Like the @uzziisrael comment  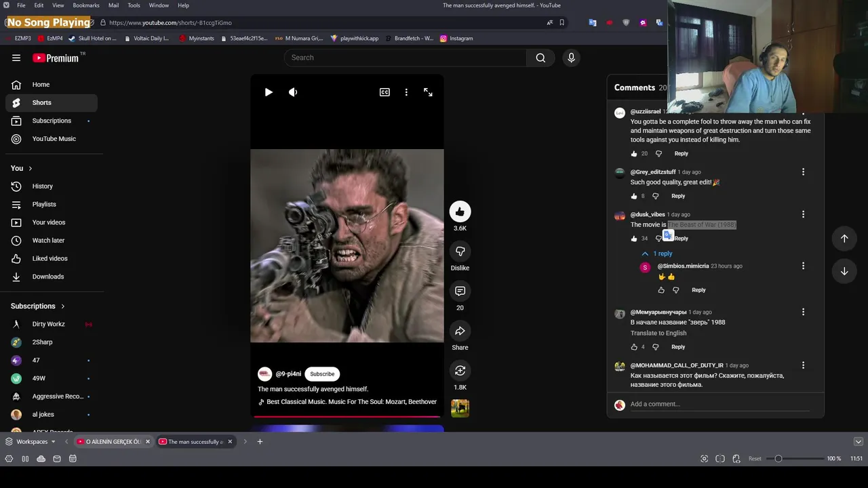coord(634,154)
